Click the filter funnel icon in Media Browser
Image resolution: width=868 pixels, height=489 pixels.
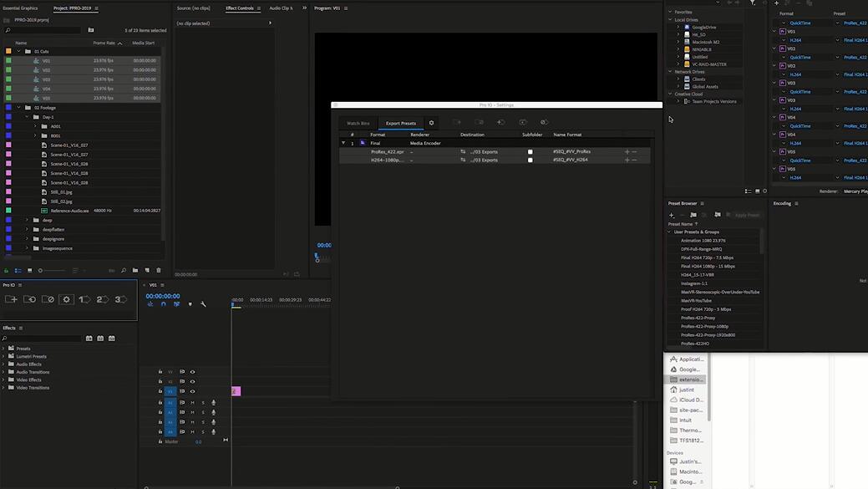[x=753, y=3]
